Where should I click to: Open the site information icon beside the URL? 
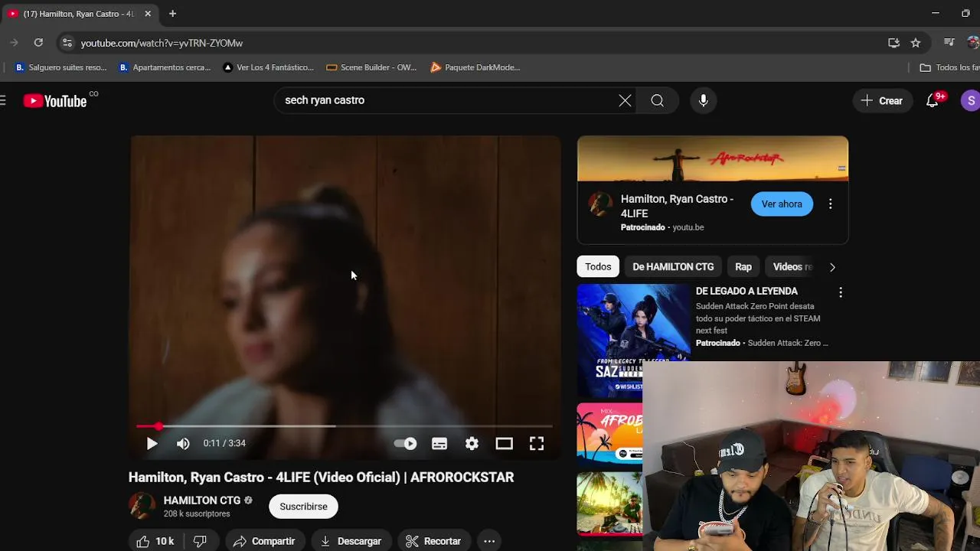[x=67, y=43]
